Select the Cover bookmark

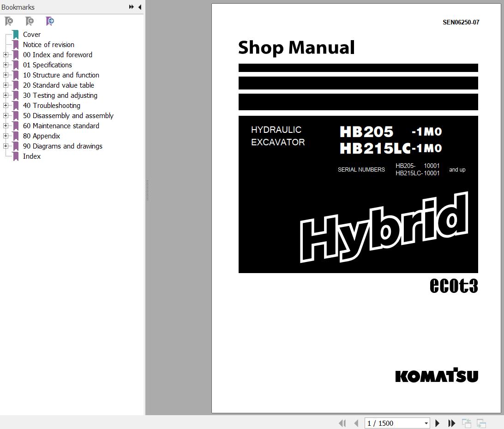[32, 35]
